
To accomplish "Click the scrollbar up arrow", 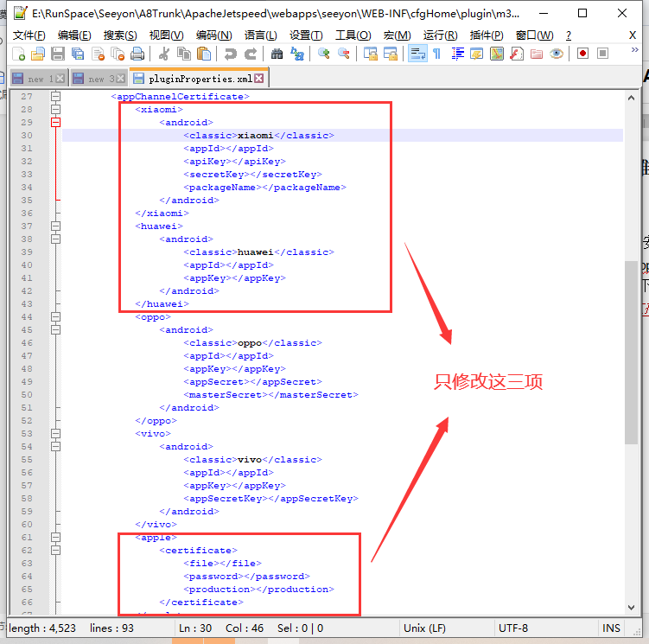I will [631, 99].
